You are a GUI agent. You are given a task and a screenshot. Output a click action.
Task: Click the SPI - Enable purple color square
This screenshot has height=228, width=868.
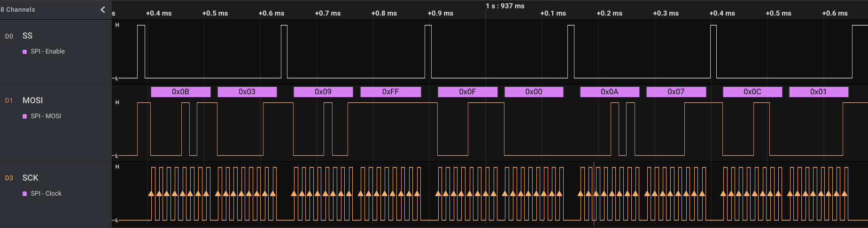[25, 52]
